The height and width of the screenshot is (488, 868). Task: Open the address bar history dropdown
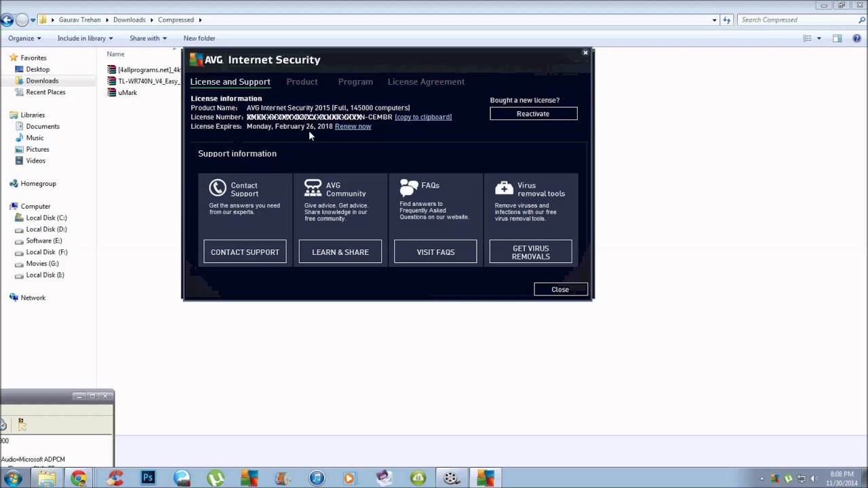click(x=714, y=20)
